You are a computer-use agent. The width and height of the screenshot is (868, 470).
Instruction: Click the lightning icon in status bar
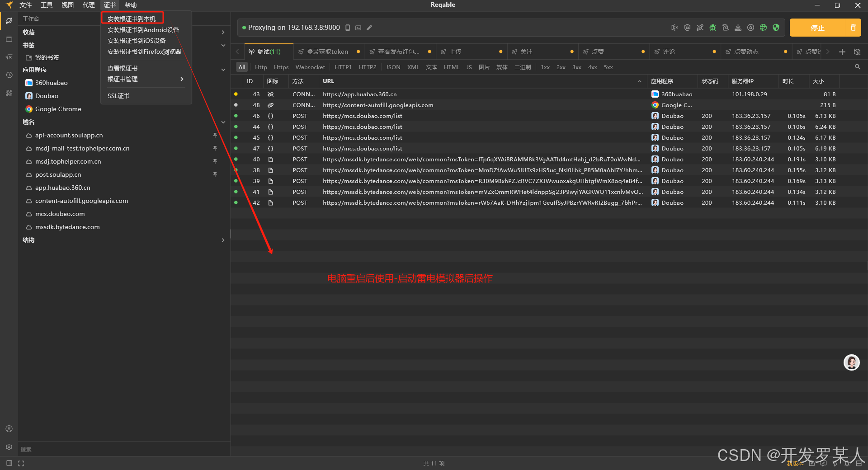coord(835,463)
